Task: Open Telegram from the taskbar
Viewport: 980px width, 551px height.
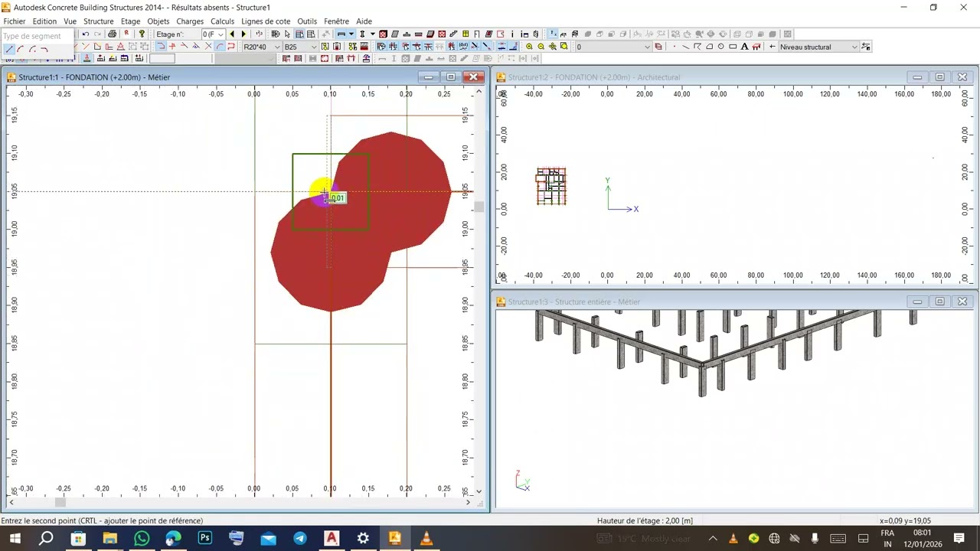Action: point(299,538)
